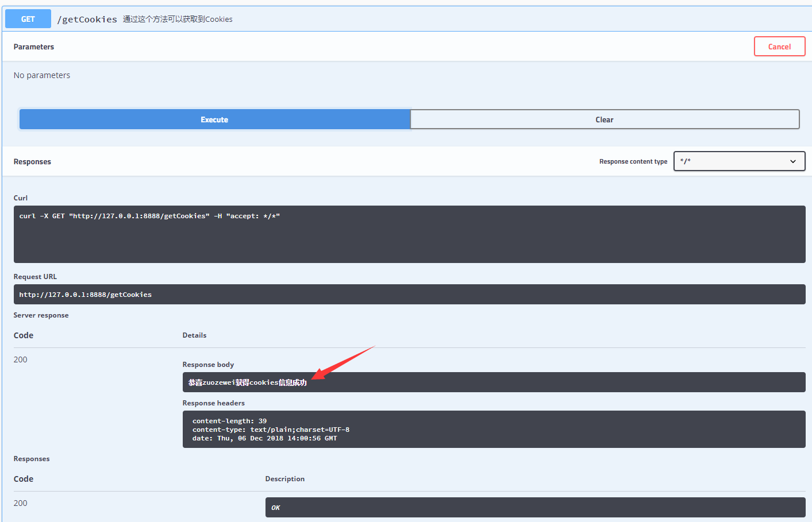Click the Cancel button

pos(779,47)
